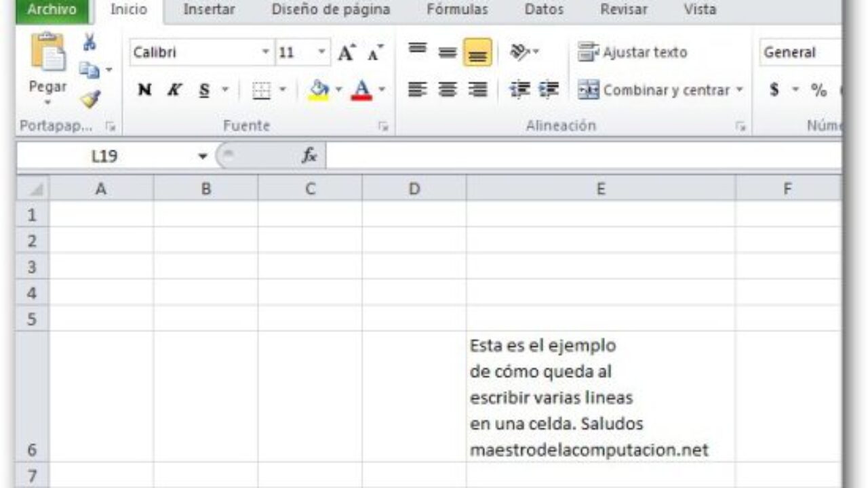Expand the Combinar y centrar dropdown arrow
The height and width of the screenshot is (488, 868).
click(x=739, y=90)
